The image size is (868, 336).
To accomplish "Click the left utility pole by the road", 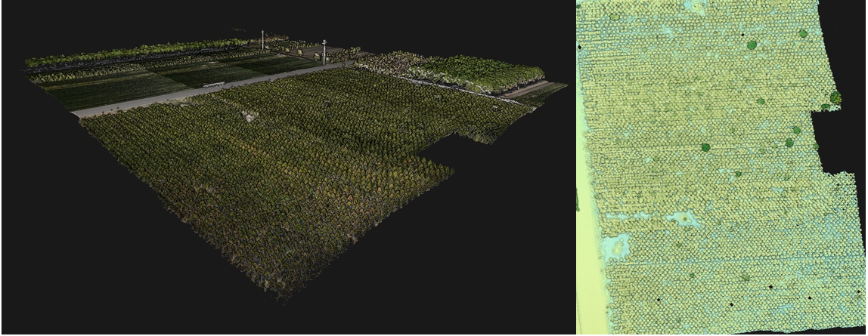I will click(262, 39).
